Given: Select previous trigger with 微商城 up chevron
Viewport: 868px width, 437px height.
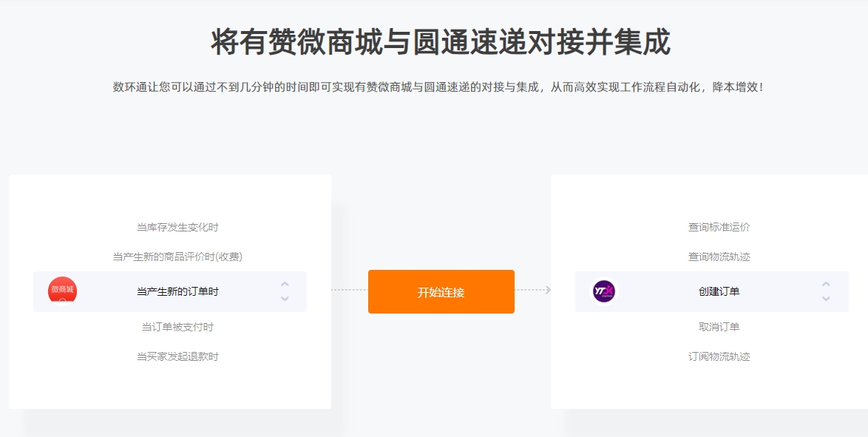Looking at the screenshot, I should pyautogui.click(x=285, y=284).
